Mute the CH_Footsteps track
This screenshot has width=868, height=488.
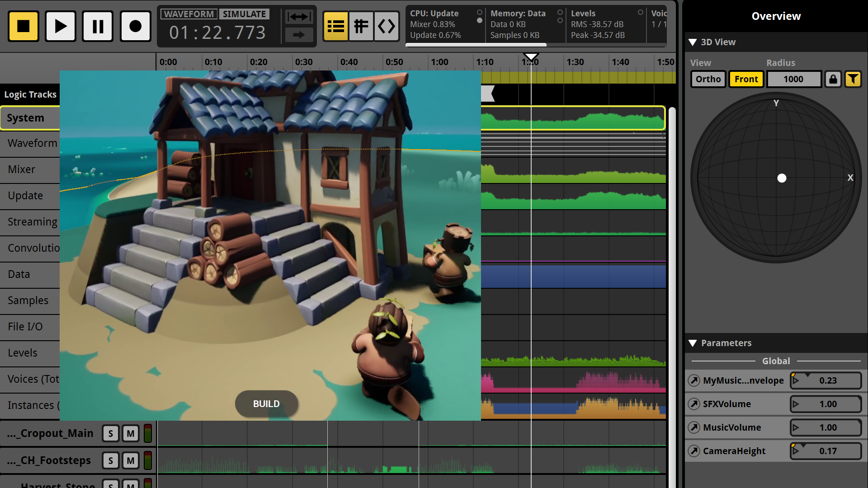(131, 461)
